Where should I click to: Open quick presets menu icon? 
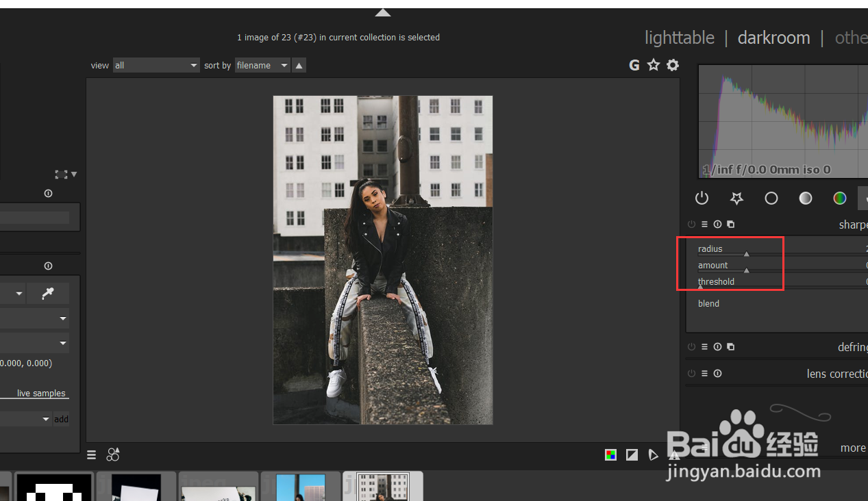92,454
